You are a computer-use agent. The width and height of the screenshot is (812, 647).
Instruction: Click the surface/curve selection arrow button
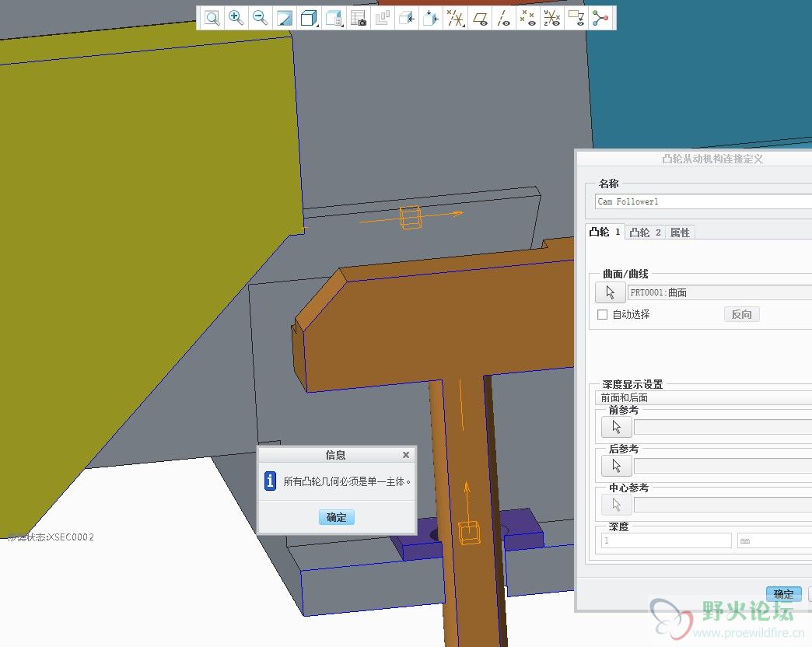(x=610, y=292)
